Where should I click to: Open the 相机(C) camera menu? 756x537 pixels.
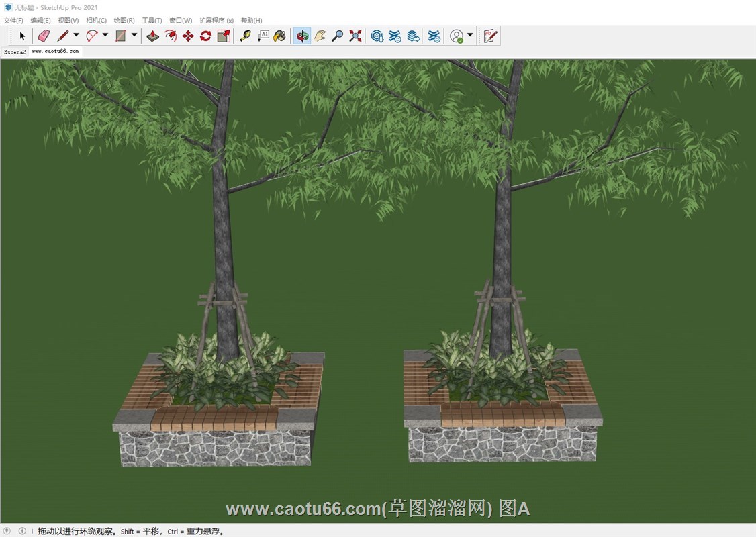96,21
